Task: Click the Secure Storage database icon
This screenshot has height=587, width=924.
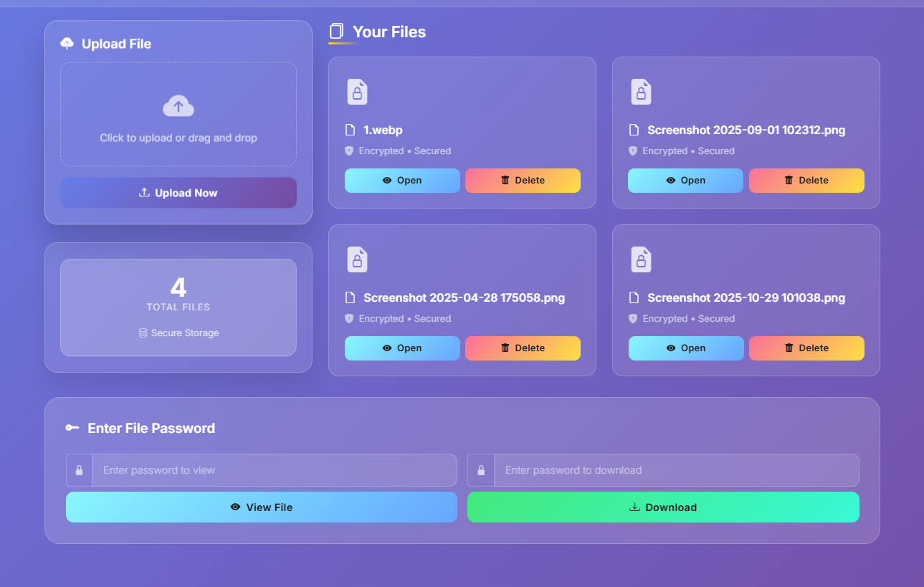Action: coord(143,333)
